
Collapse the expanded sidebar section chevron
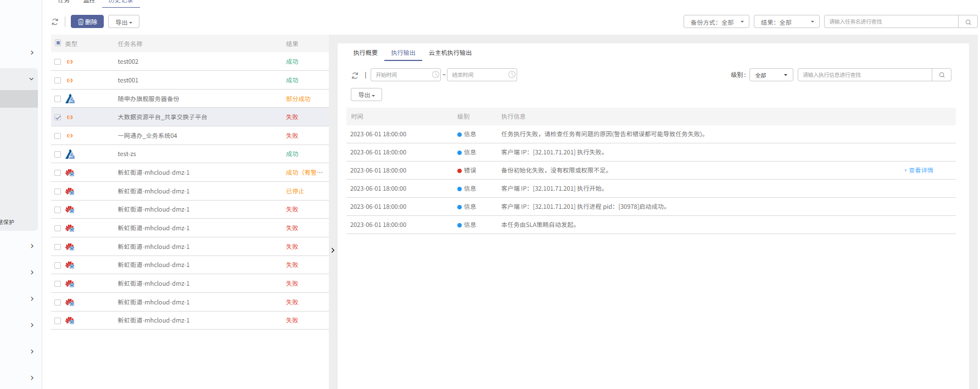(x=31, y=79)
